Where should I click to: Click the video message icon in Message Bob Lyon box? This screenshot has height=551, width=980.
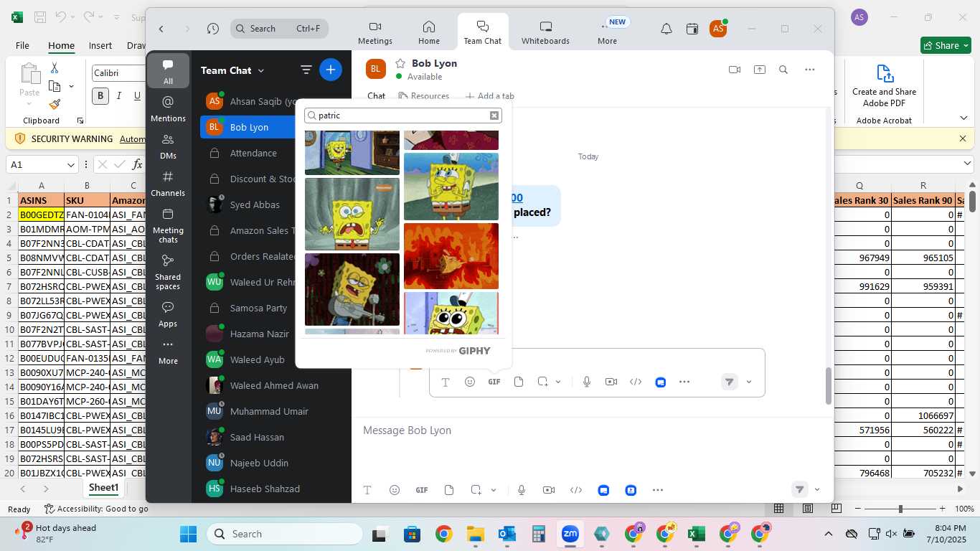(x=549, y=490)
